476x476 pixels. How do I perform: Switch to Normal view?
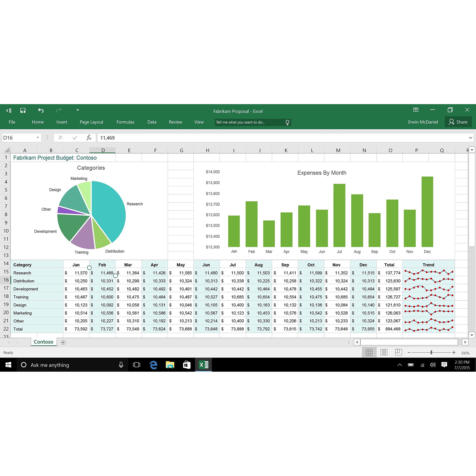pos(369,352)
